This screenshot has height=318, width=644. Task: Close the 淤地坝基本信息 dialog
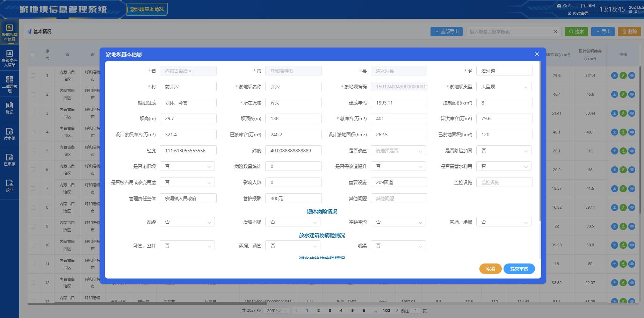click(x=537, y=54)
